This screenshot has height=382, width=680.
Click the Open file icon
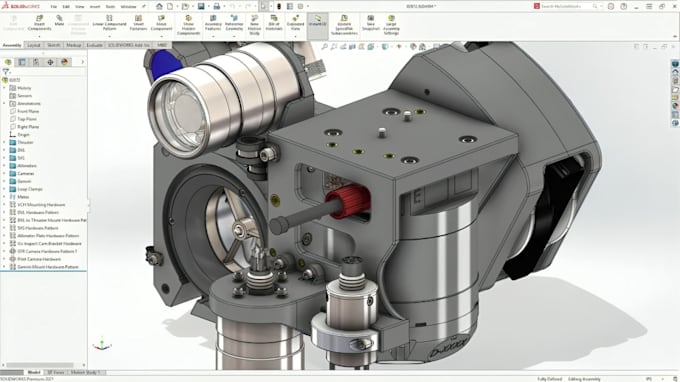point(186,7)
